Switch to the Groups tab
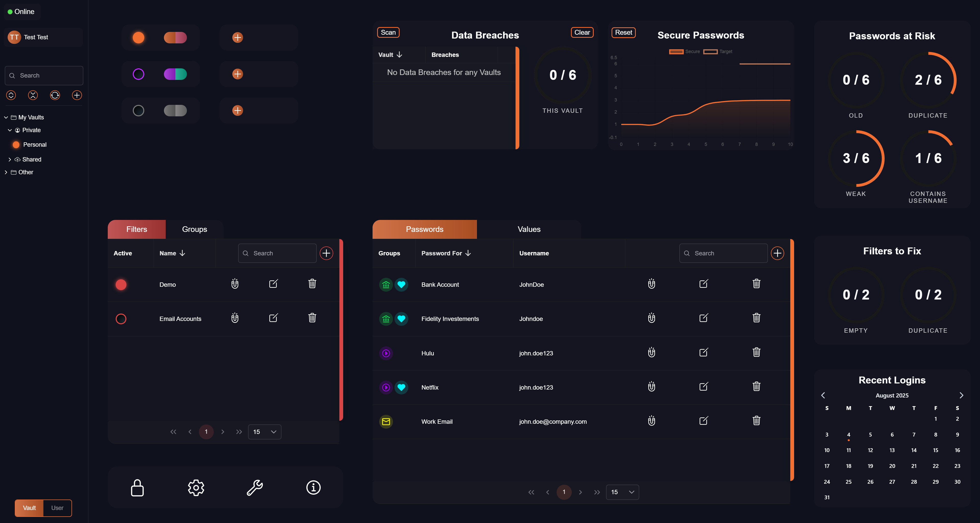The image size is (980, 523). click(194, 229)
